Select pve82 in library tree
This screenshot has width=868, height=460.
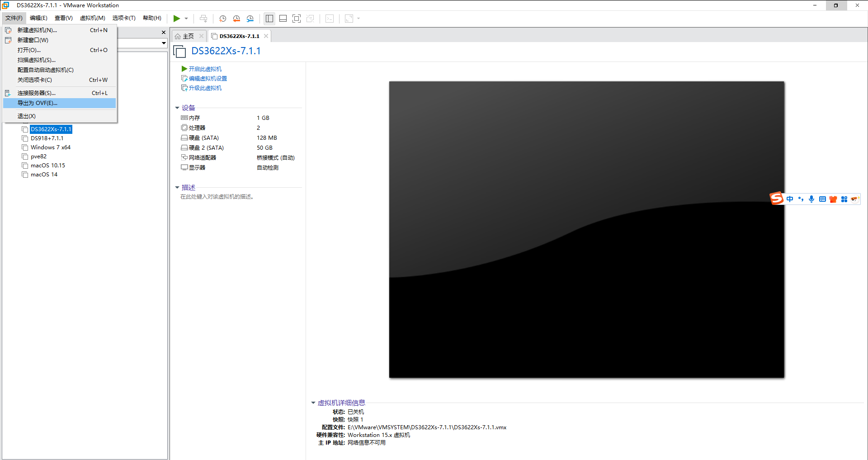coord(38,156)
